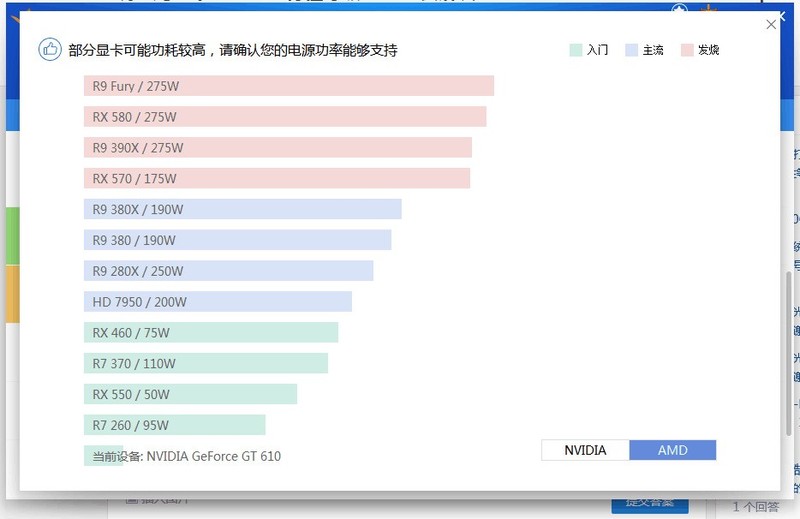Select the RX 460 / 75W bar
The width and height of the screenshot is (800, 519).
click(x=211, y=333)
